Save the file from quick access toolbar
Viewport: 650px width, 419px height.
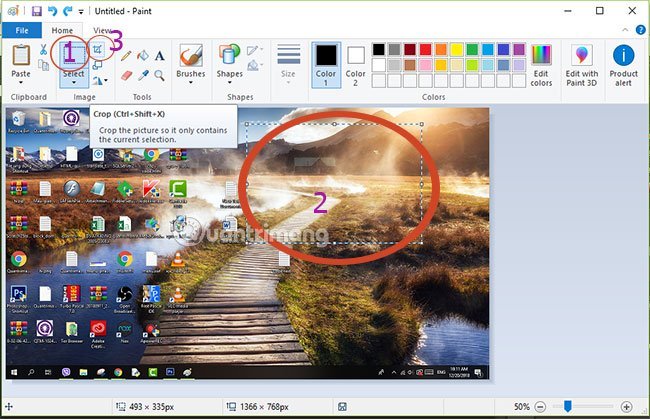click(37, 11)
